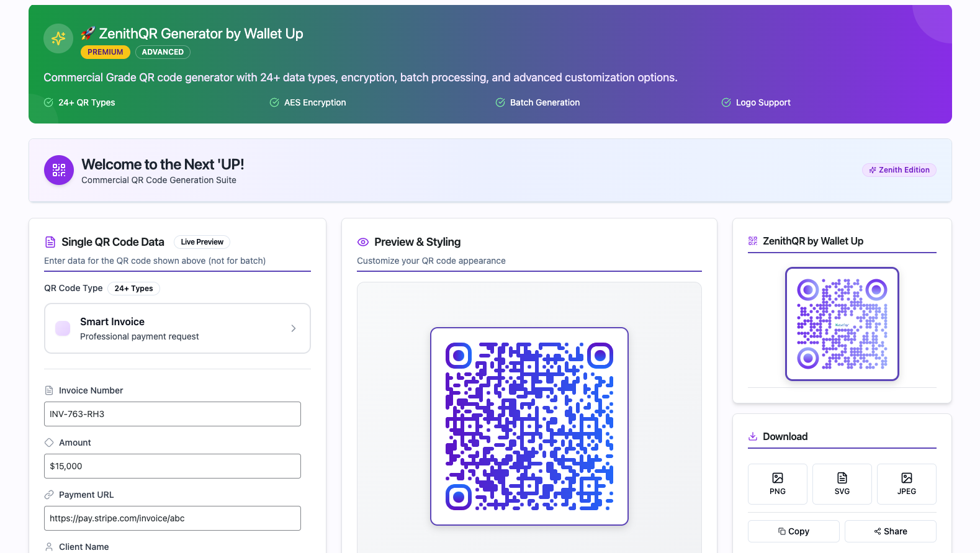This screenshot has height=553, width=980.
Task: Click the eye icon next to Preview & Styling
Action: point(363,242)
